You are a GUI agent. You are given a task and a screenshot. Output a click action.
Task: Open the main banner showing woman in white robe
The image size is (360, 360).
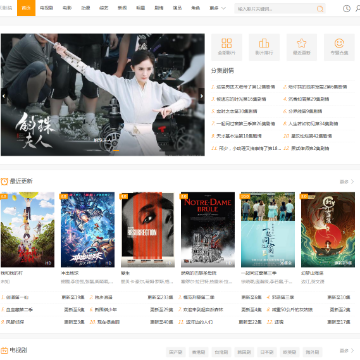[103, 95]
